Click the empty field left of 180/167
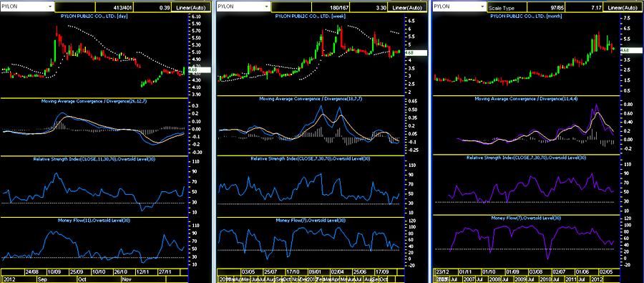 291,7
